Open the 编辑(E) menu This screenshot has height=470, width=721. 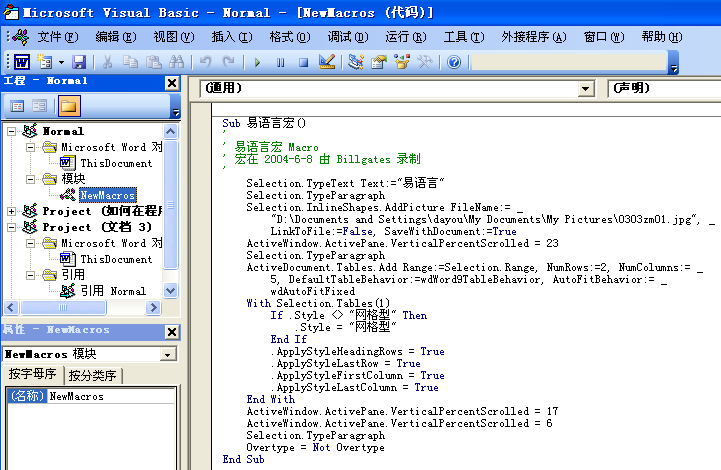(x=116, y=37)
